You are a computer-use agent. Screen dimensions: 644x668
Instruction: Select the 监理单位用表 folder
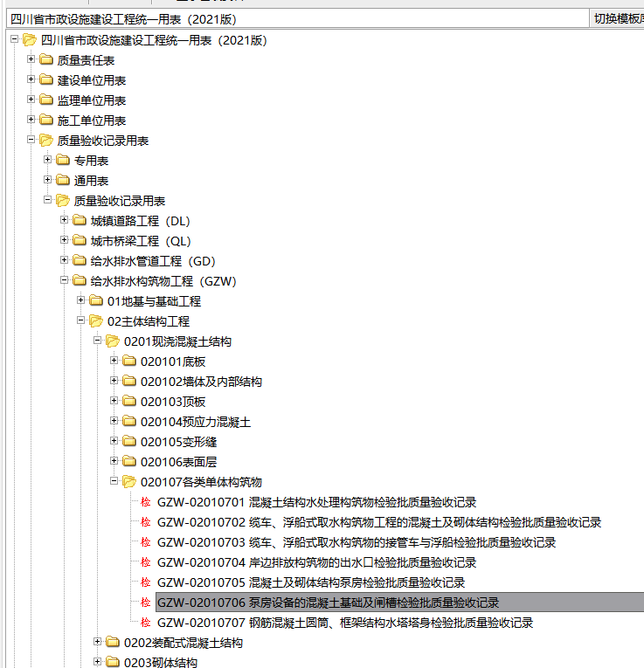[92, 100]
